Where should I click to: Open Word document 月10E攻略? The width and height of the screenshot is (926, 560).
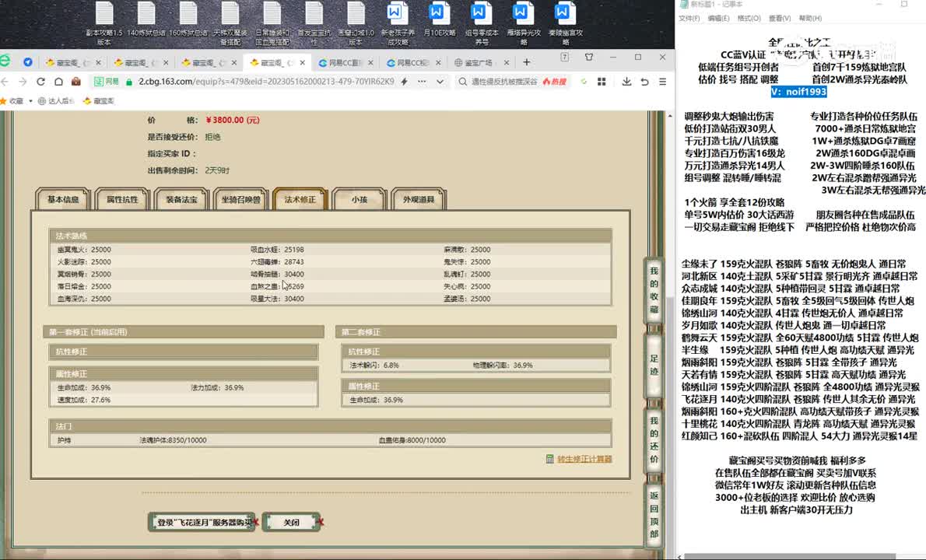(x=440, y=19)
